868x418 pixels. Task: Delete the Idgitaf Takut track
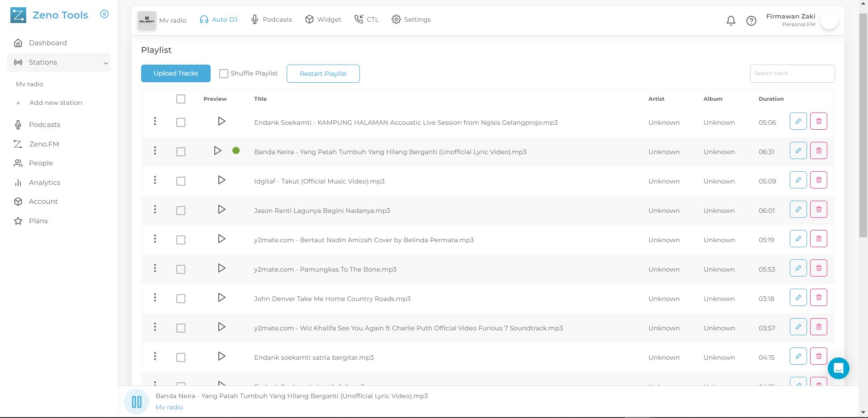click(819, 180)
